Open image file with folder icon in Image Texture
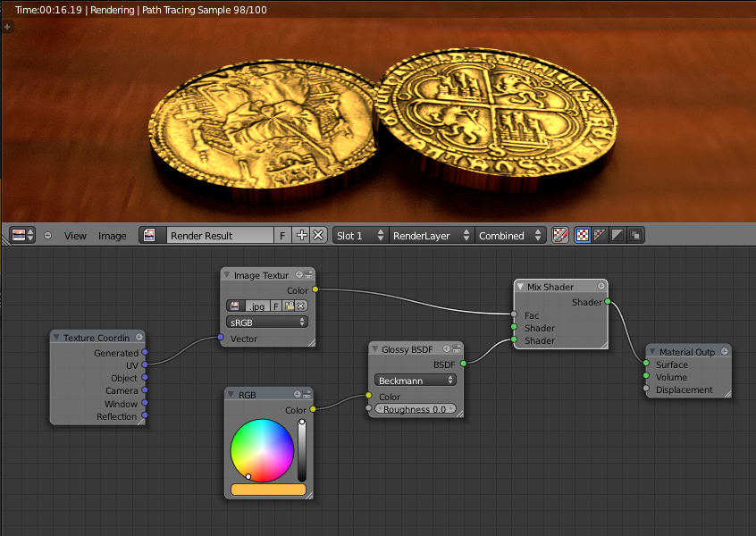 [289, 306]
